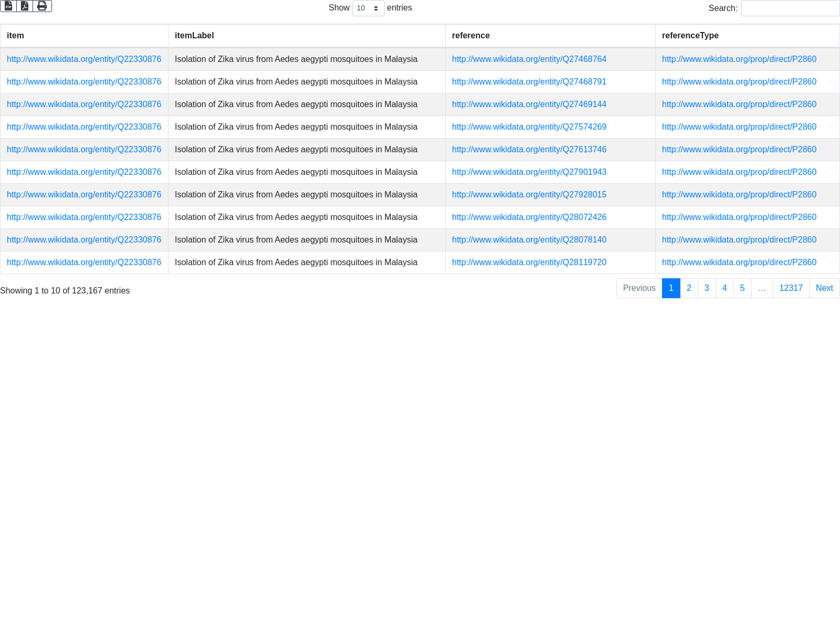The height and width of the screenshot is (630, 840).
Task: Sort by the itemLabel column header
Action: pos(307,36)
